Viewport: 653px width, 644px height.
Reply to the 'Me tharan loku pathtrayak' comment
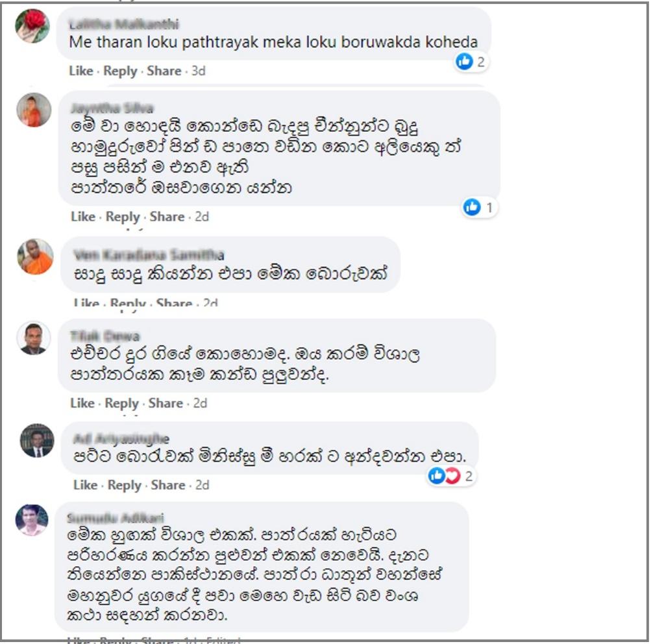120,71
